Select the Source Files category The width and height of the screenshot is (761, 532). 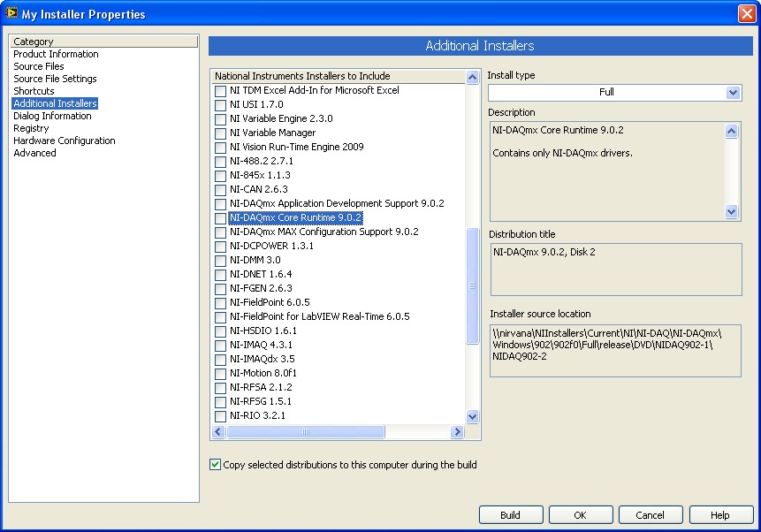click(39, 66)
